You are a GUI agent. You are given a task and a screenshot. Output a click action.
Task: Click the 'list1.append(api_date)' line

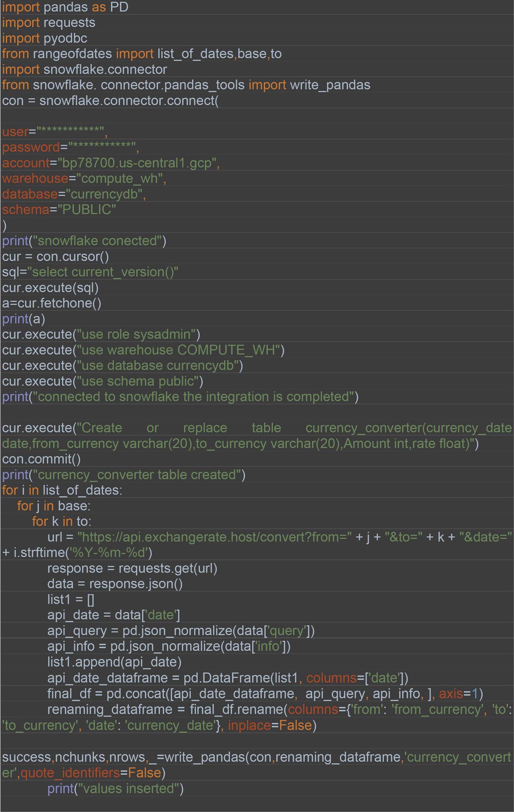pos(114,663)
